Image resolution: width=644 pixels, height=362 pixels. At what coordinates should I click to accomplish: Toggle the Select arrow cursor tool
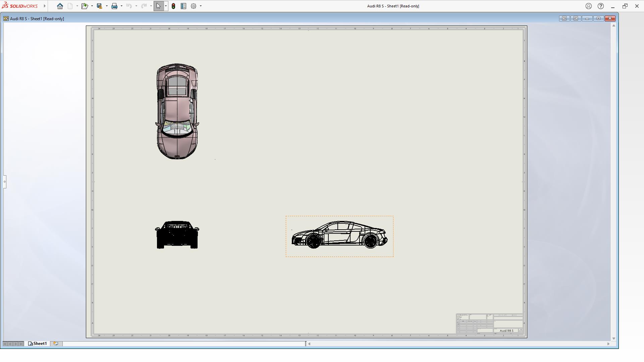coord(158,6)
